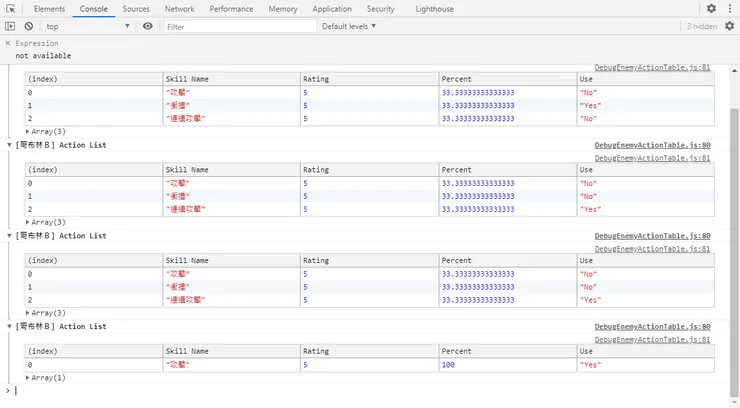Open the Default levels dropdown
The height and width of the screenshot is (408, 740).
click(x=349, y=26)
